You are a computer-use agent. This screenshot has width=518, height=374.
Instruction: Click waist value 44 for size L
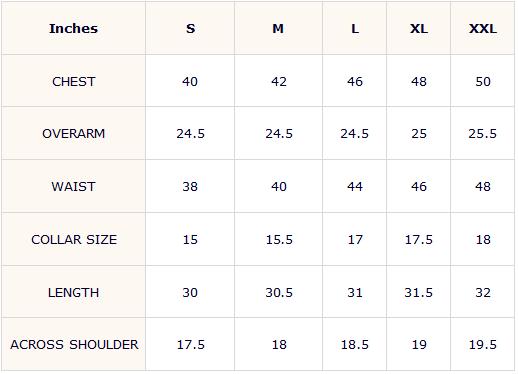click(355, 186)
